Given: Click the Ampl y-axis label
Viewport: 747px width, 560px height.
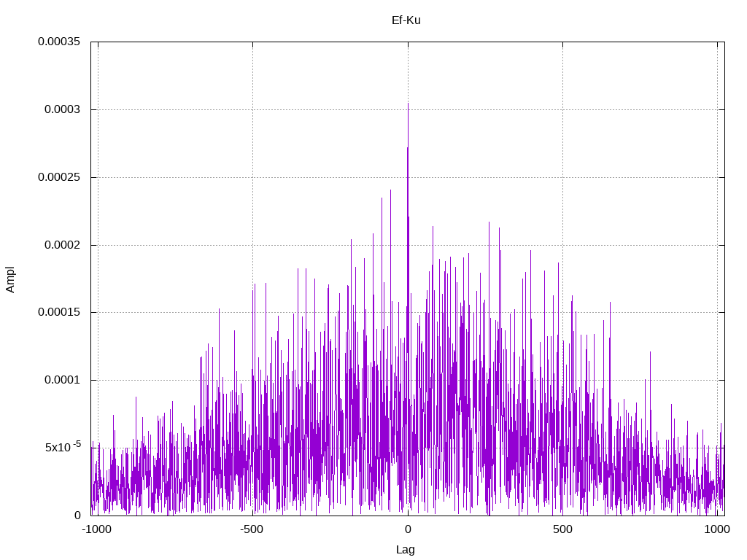Looking at the screenshot, I should (x=10, y=279).
